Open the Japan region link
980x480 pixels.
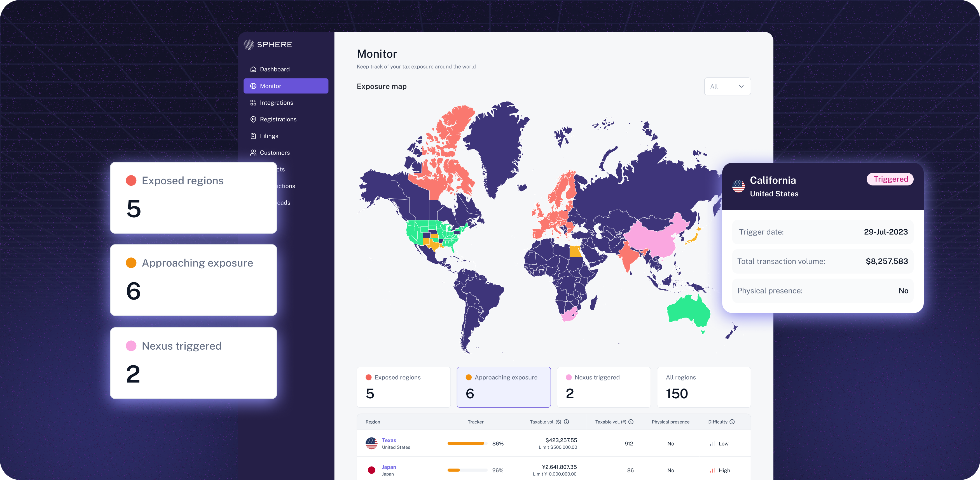389,467
